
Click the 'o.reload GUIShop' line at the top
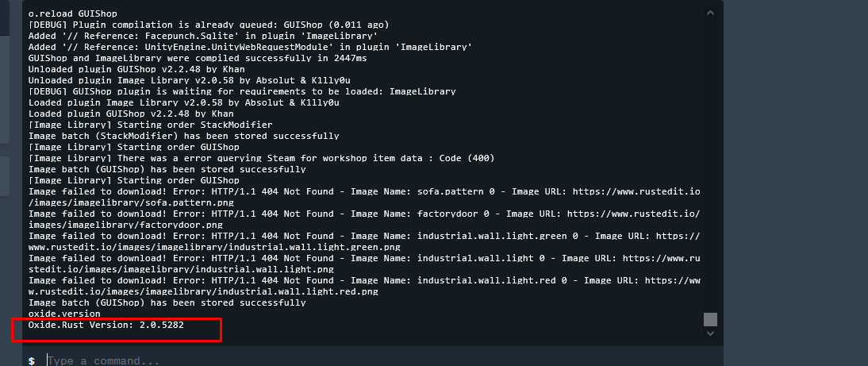coord(72,13)
